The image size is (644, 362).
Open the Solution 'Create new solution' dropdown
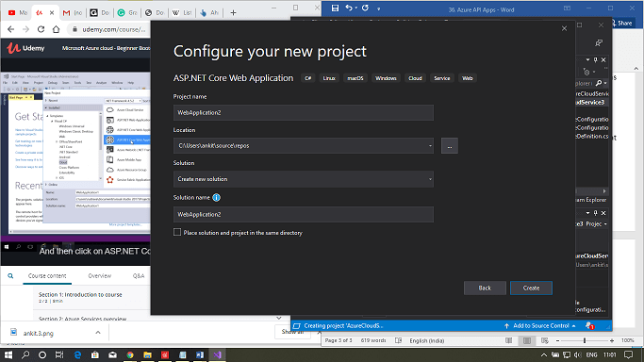tap(430, 179)
